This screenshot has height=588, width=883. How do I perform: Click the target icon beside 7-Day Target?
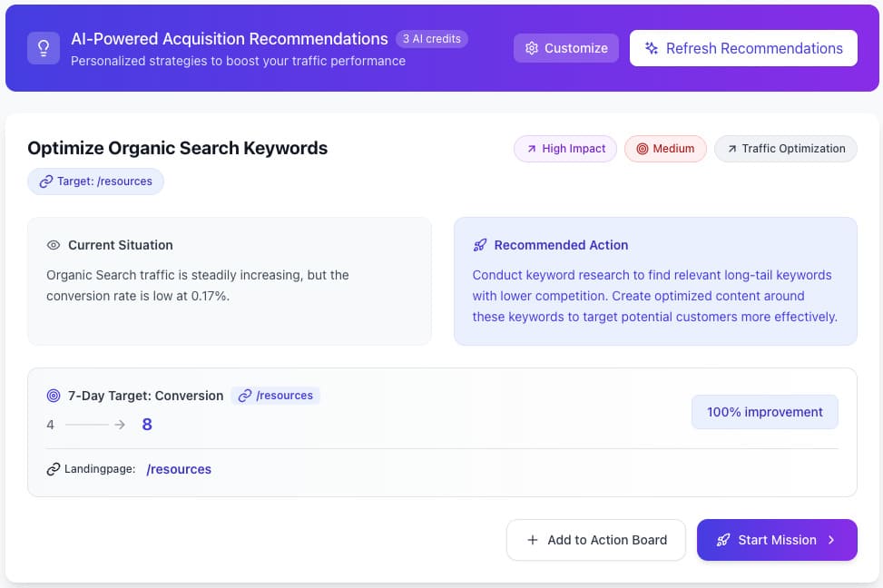(54, 396)
